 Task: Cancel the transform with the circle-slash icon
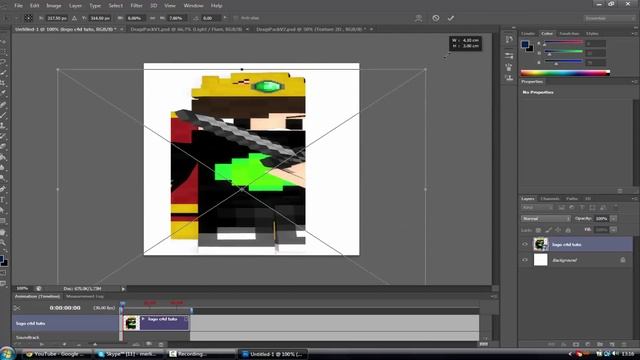(436, 18)
